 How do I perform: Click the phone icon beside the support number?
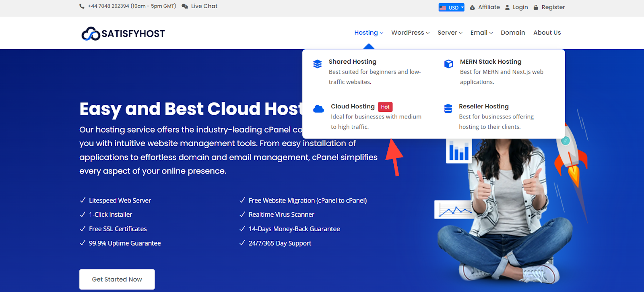click(82, 6)
